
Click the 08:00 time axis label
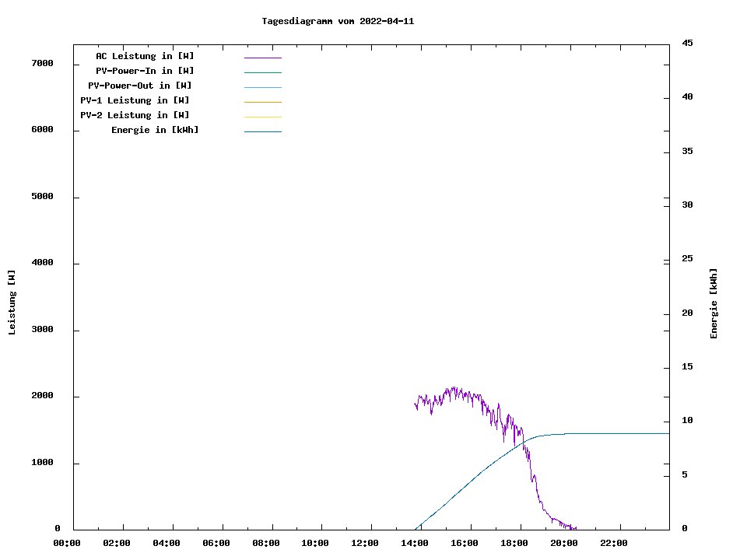[x=266, y=543]
